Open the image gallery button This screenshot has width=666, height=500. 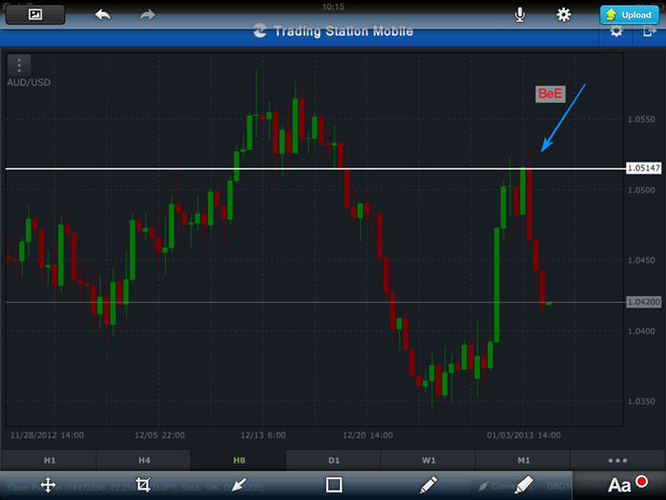click(x=35, y=14)
